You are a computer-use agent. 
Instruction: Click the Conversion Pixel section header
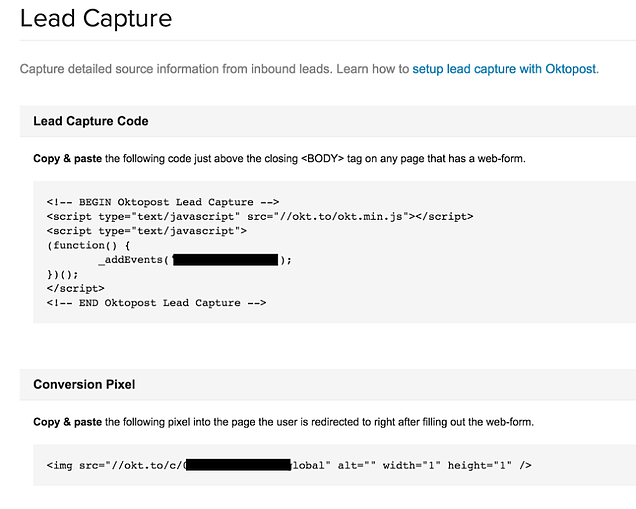[x=84, y=384]
